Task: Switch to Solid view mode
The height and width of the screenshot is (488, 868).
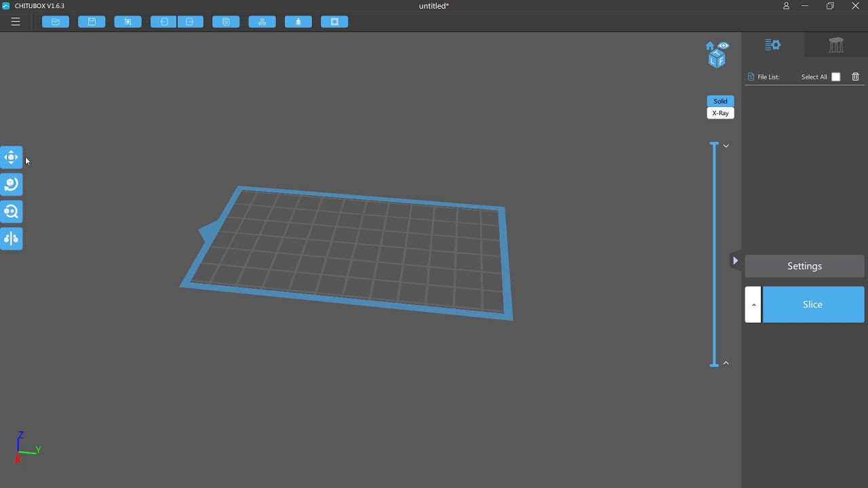Action: [x=720, y=101]
